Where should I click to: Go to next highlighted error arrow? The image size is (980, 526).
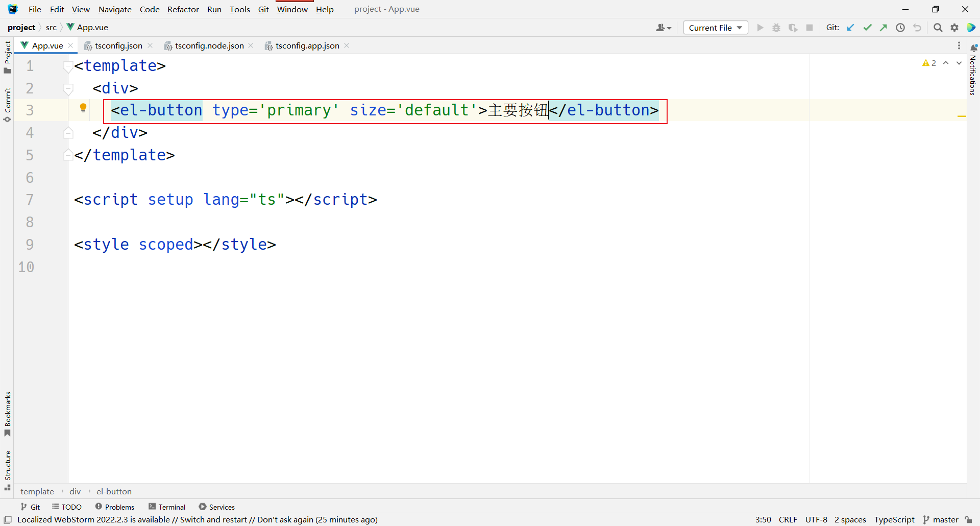coord(959,63)
